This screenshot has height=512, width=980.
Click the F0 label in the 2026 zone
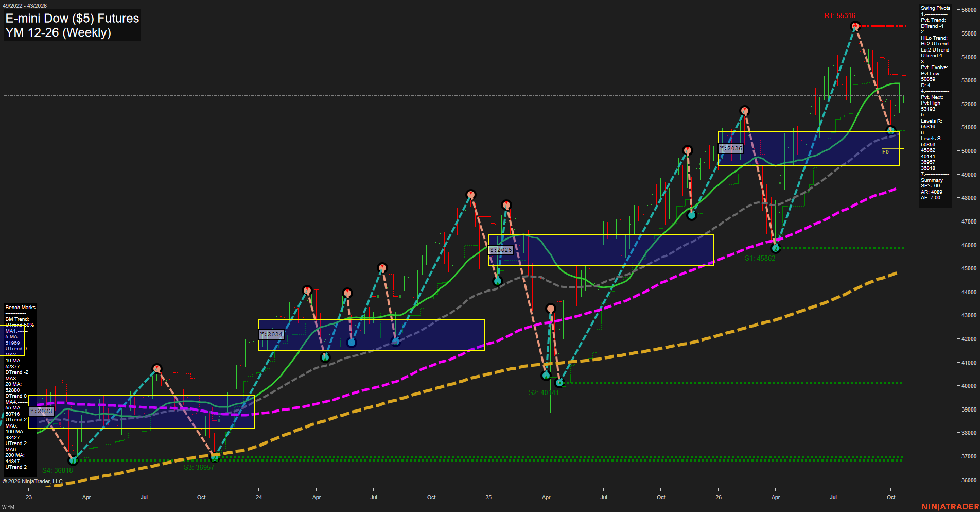click(x=885, y=152)
